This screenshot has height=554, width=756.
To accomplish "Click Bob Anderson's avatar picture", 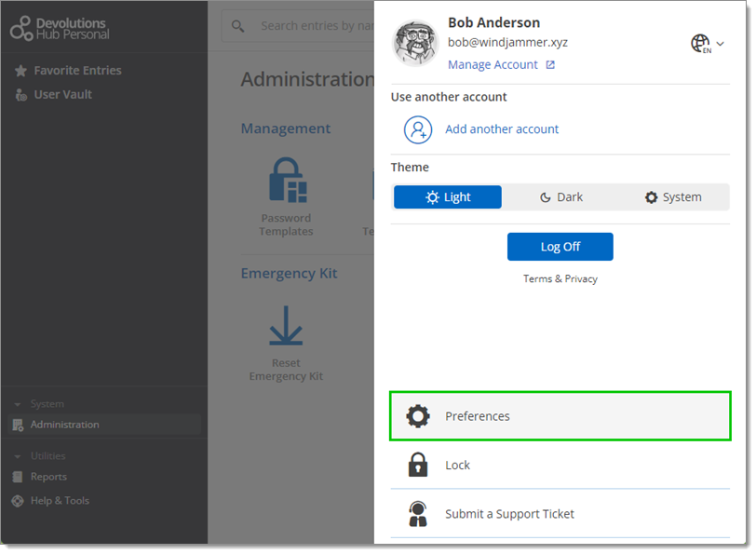I will (415, 43).
